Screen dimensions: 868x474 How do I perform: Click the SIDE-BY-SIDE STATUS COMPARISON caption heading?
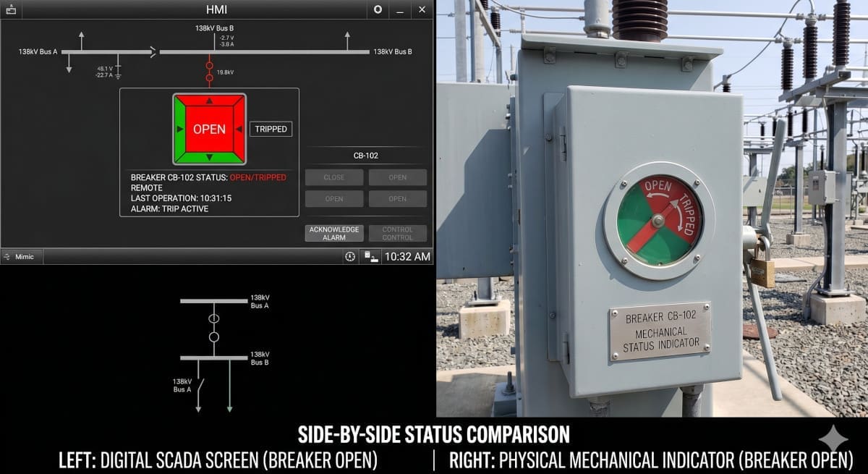[433, 434]
